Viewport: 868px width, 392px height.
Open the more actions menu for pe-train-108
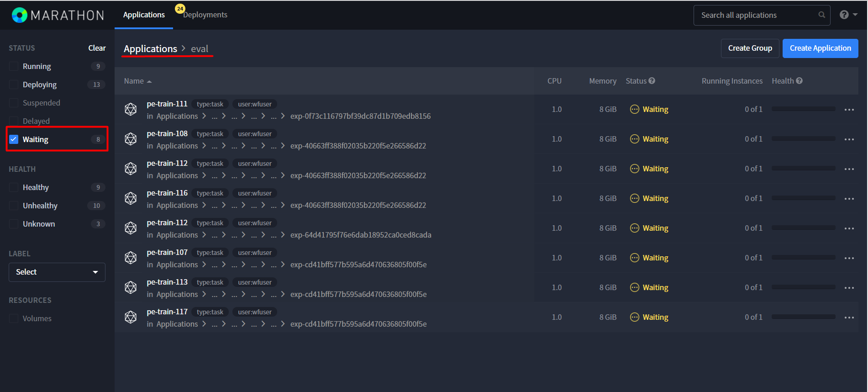[849, 139]
